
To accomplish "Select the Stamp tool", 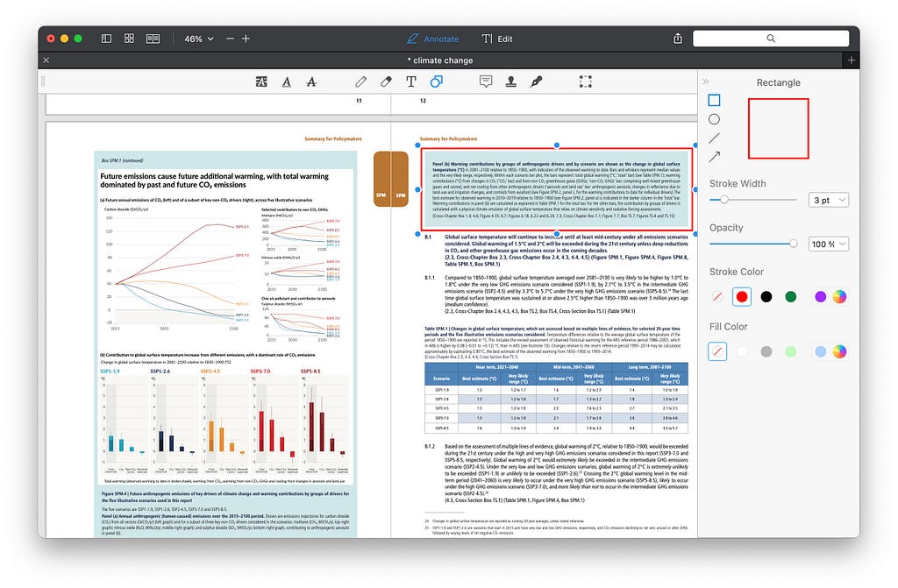I will (511, 81).
